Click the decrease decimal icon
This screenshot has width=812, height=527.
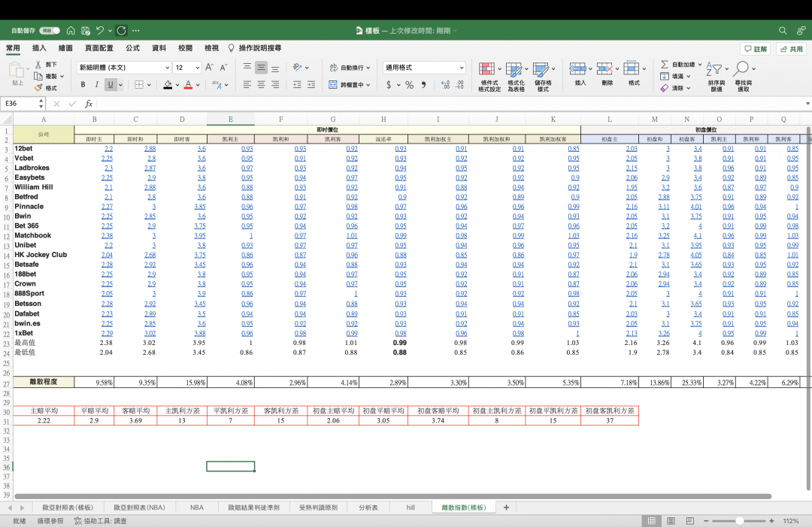[459, 84]
